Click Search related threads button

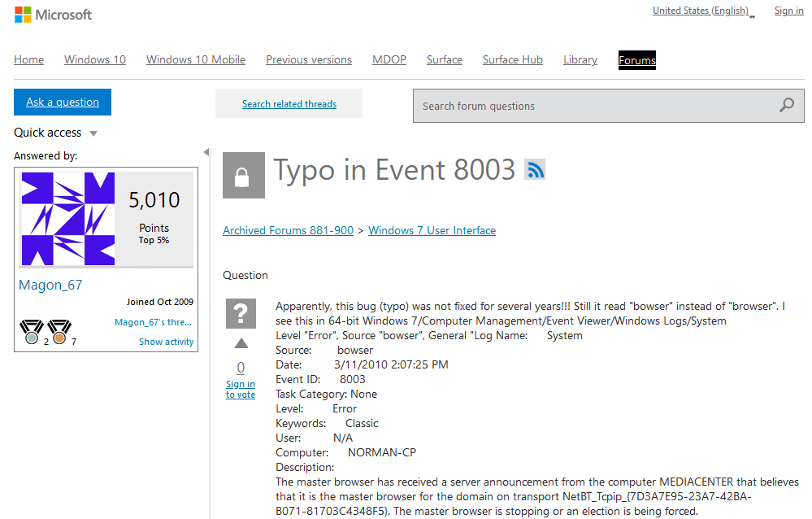[289, 104]
